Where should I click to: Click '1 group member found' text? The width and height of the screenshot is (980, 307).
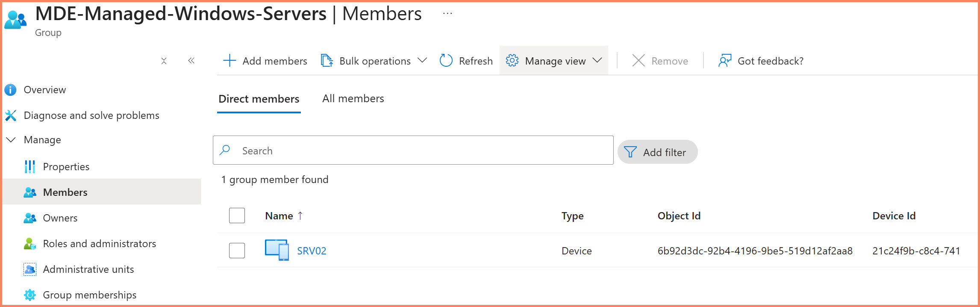(x=275, y=180)
